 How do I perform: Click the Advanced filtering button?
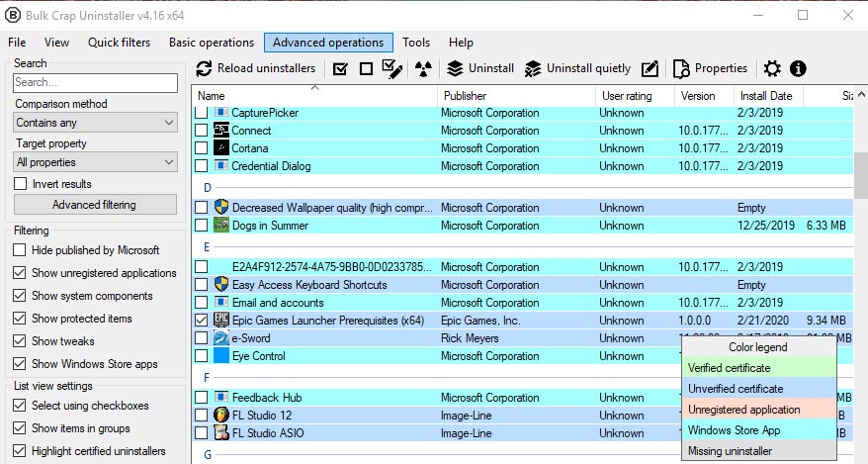[x=95, y=205]
